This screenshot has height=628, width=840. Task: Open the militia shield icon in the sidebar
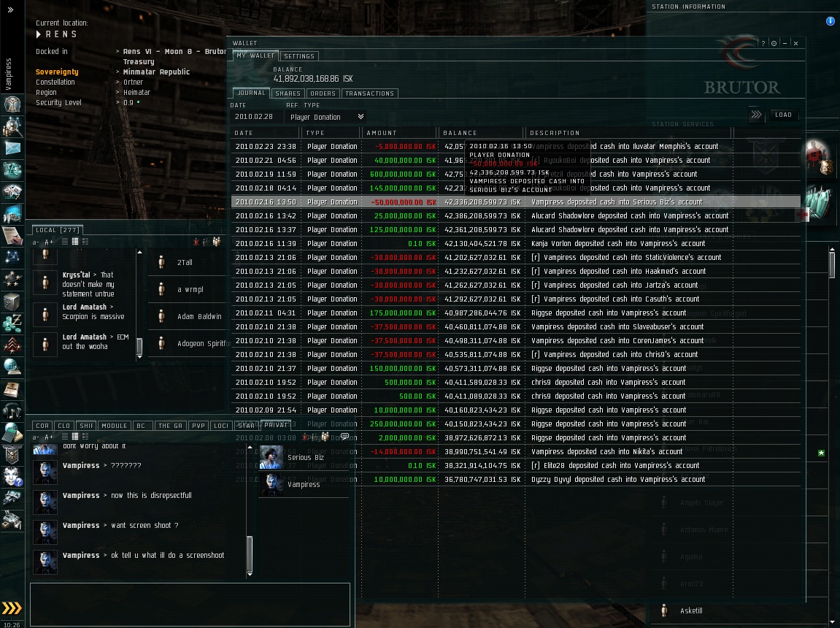[x=12, y=455]
